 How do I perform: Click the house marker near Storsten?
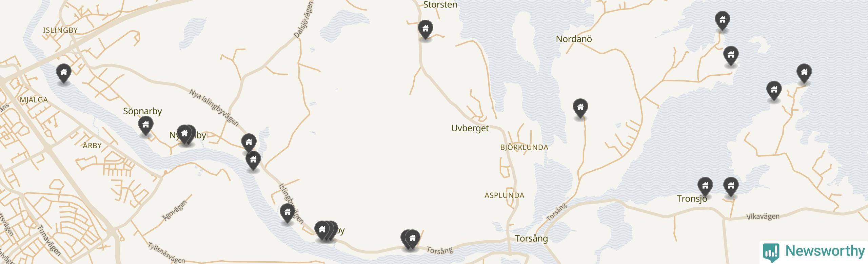tap(425, 30)
